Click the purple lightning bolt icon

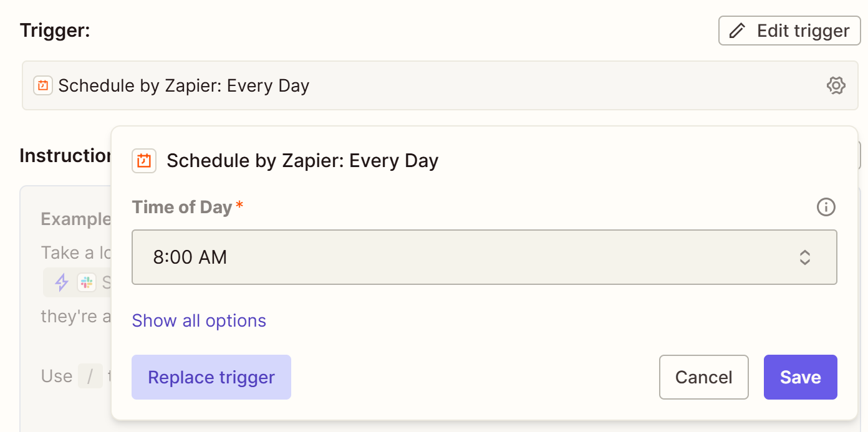(62, 282)
